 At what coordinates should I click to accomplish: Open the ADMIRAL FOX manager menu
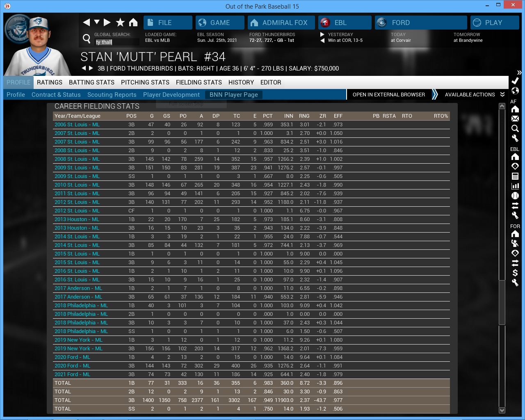tap(281, 23)
